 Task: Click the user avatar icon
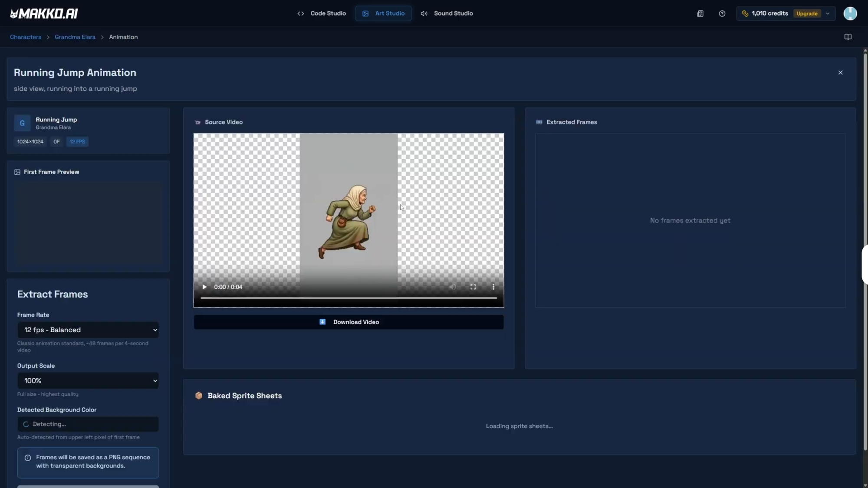point(850,13)
